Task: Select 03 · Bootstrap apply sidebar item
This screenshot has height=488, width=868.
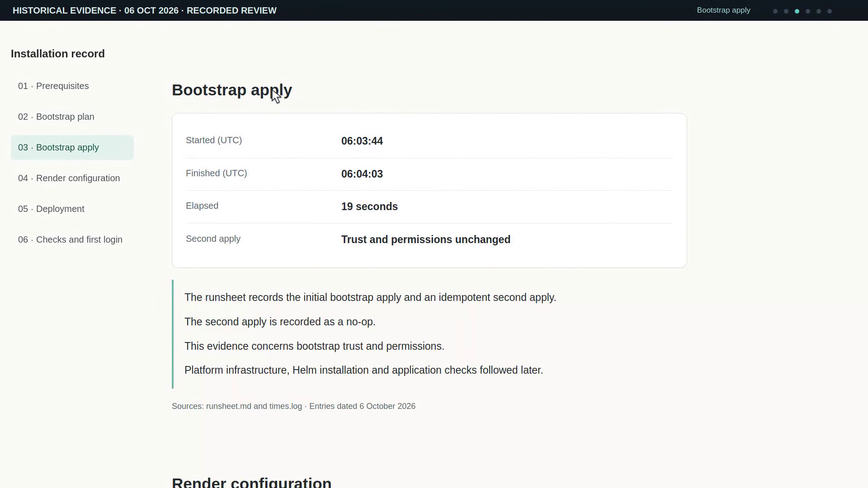Action: 72,147
